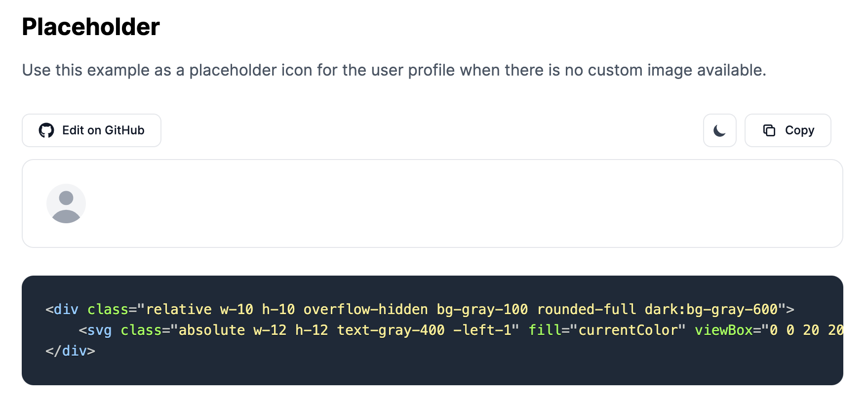Screen dimensions: 868x405
Task: Click the fill attribute in the code
Action: click(x=545, y=329)
